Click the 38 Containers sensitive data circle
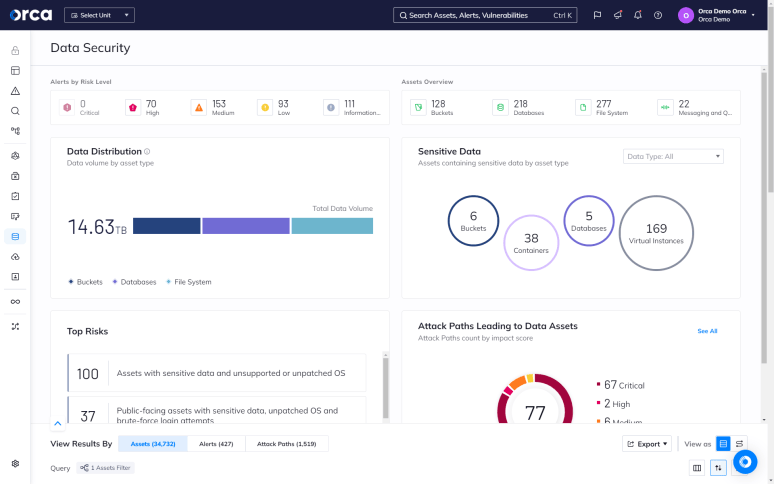 coord(531,243)
